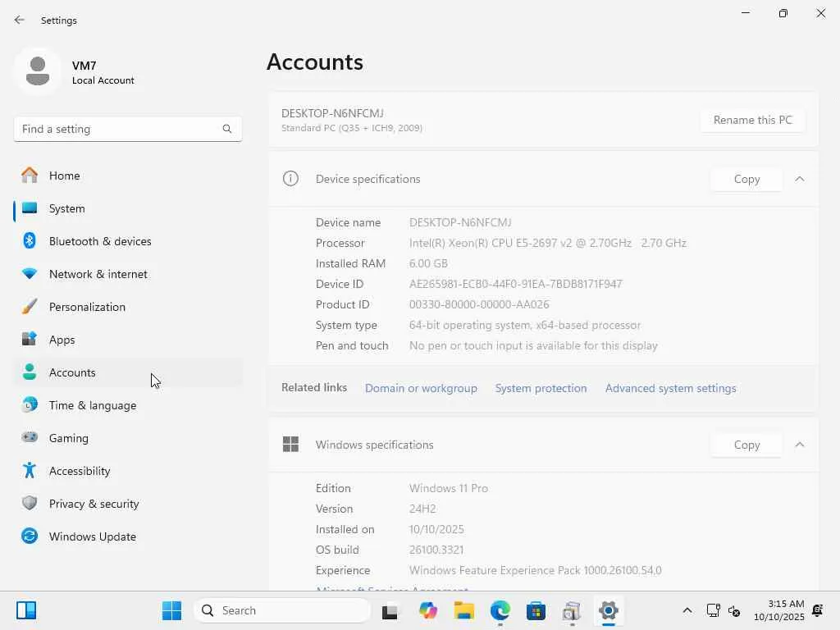Screen dimensions: 840x630
Task: Show hidden system tray icons
Action: (x=687, y=610)
